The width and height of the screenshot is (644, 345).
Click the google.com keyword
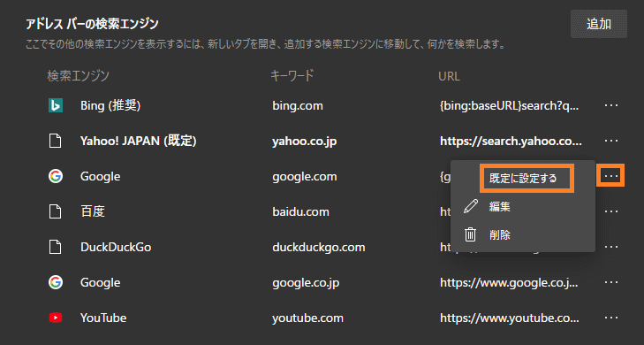pyautogui.click(x=305, y=177)
